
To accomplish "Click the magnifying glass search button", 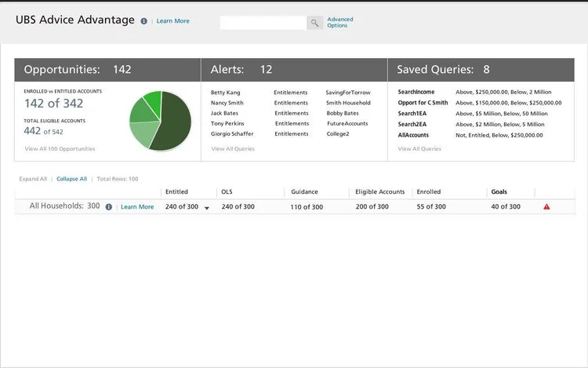I will [314, 23].
